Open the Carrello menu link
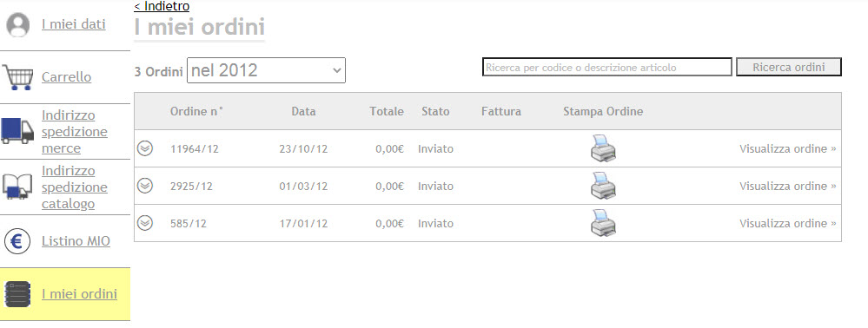The height and width of the screenshot is (328, 868). coord(66,77)
